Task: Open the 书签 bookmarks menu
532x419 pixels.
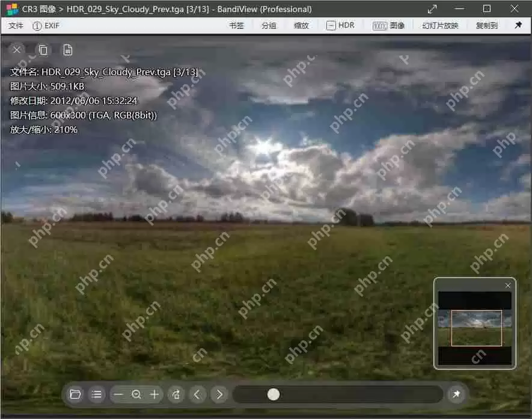Action: [x=237, y=25]
